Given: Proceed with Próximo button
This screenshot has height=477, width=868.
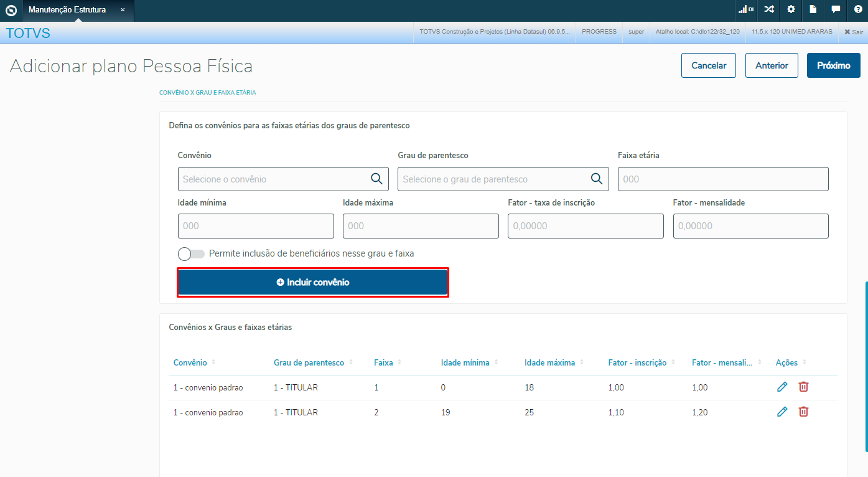Looking at the screenshot, I should 834,65.
